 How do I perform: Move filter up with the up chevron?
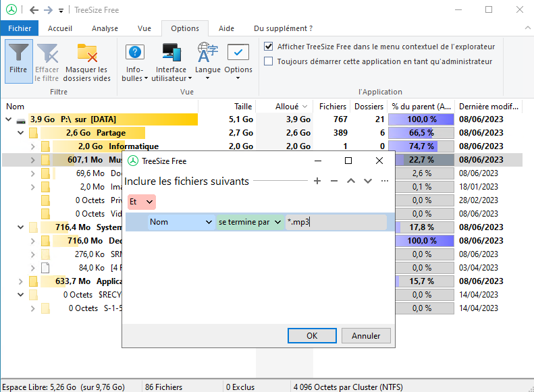350,181
